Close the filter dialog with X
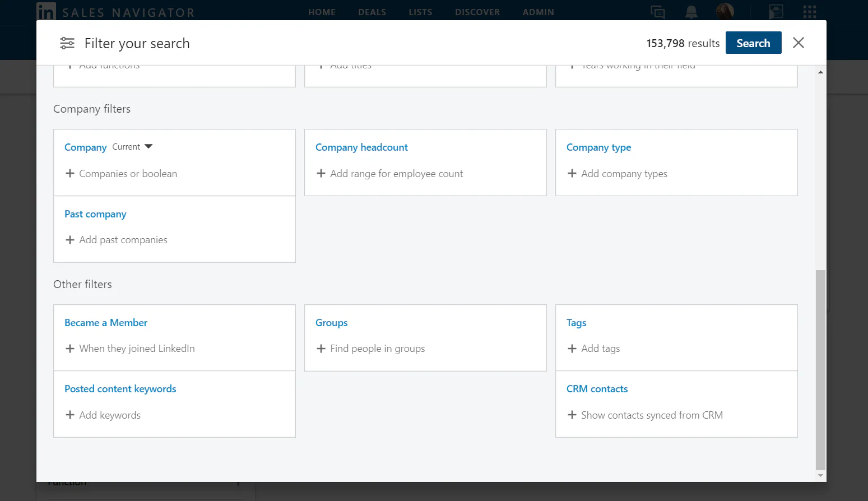This screenshot has height=501, width=868. point(798,43)
